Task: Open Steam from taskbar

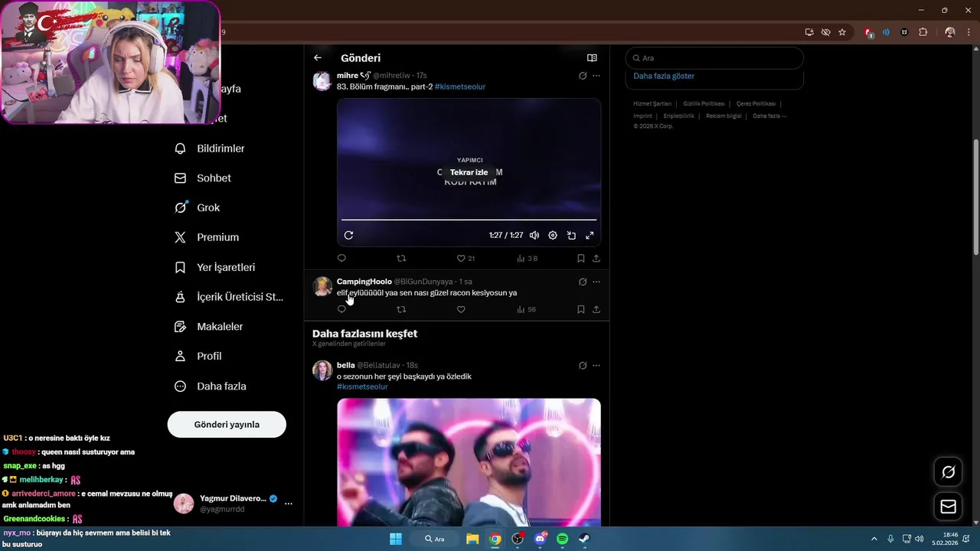Action: [584, 539]
